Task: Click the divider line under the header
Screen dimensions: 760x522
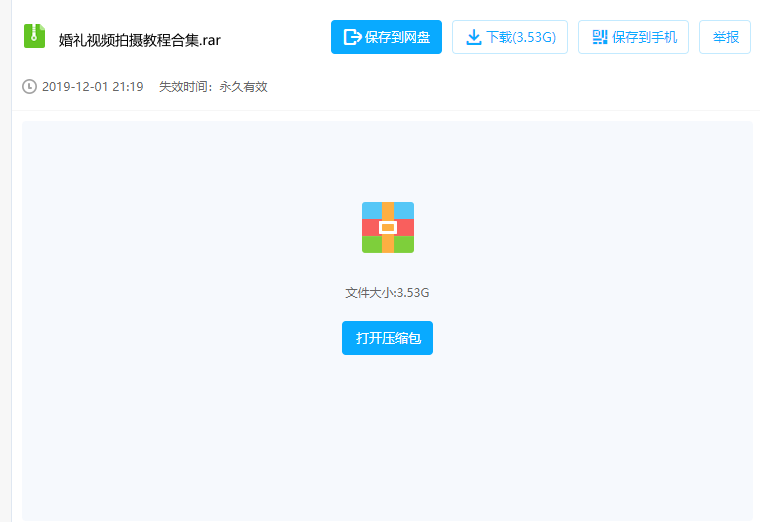Action: pyautogui.click(x=386, y=111)
